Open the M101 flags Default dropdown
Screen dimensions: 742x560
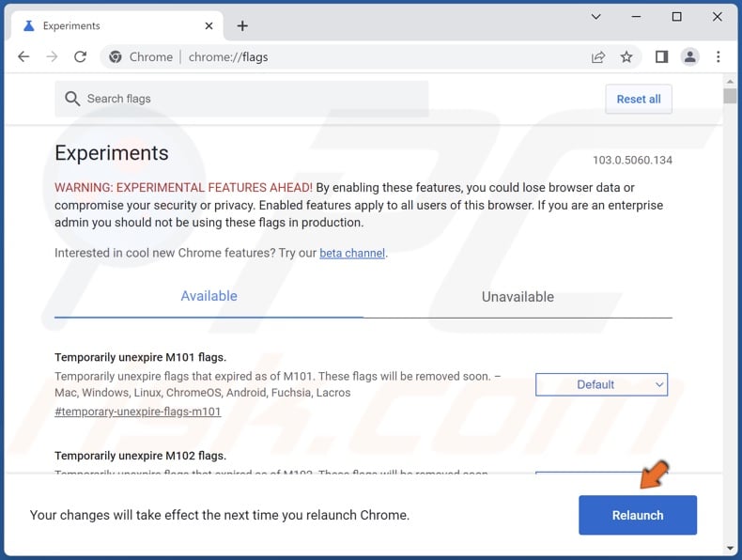coord(601,384)
